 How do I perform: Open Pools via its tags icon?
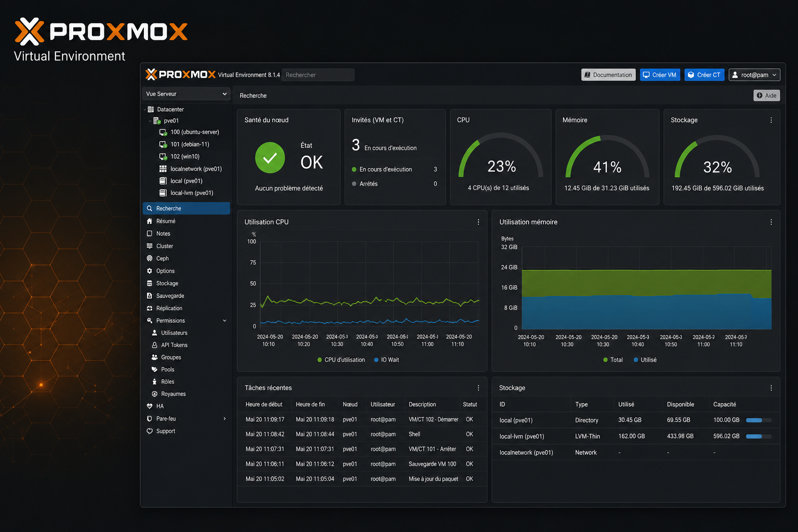[x=154, y=369]
